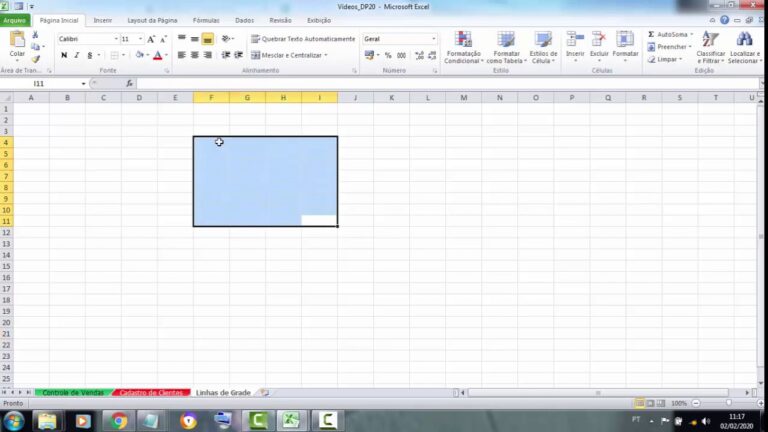Viewport: 768px width, 432px height.
Task: Decrease font size with small A icon
Action: [x=164, y=39]
